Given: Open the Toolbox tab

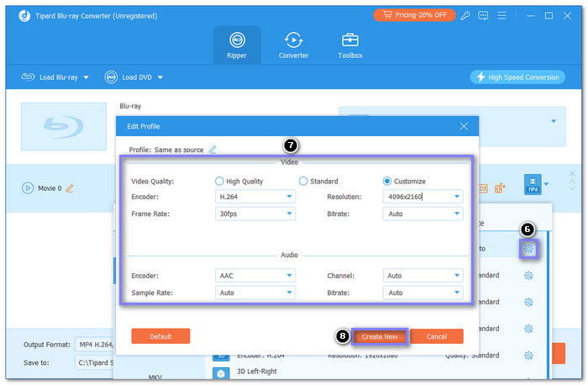Looking at the screenshot, I should 350,45.
